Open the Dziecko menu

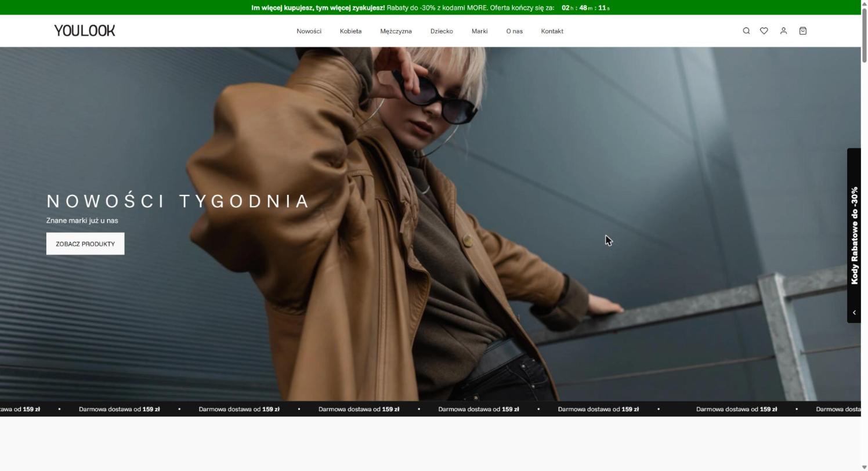coord(442,31)
